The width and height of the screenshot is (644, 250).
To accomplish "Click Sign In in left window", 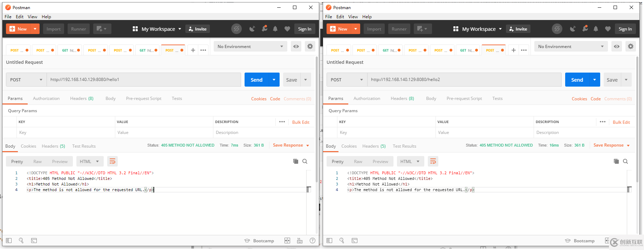I will [304, 29].
